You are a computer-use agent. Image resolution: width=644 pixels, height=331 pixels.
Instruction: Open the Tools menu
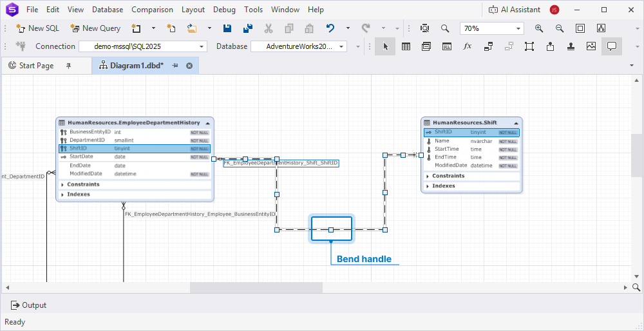tap(253, 10)
